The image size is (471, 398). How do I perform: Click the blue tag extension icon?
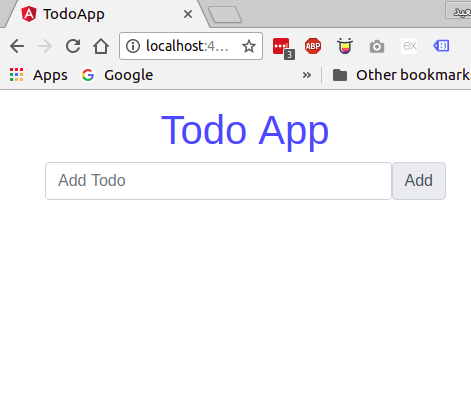pyautogui.click(x=441, y=46)
